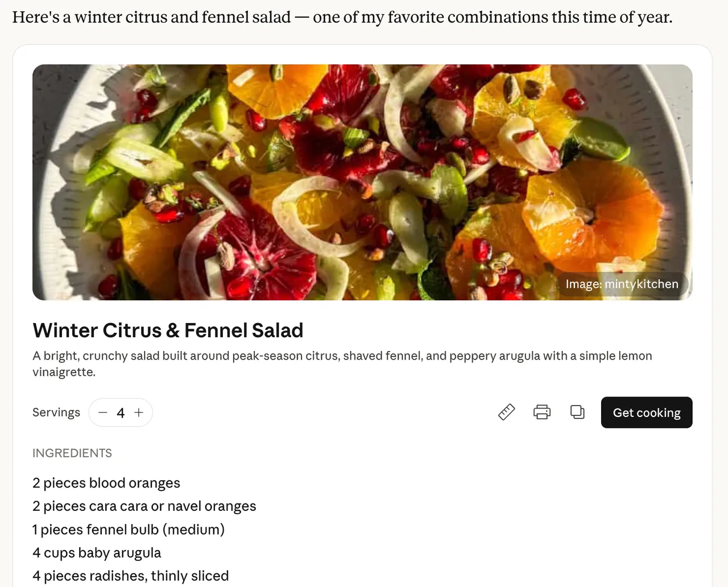
Task: Click the intro sentence above the recipe card
Action: tap(342, 18)
